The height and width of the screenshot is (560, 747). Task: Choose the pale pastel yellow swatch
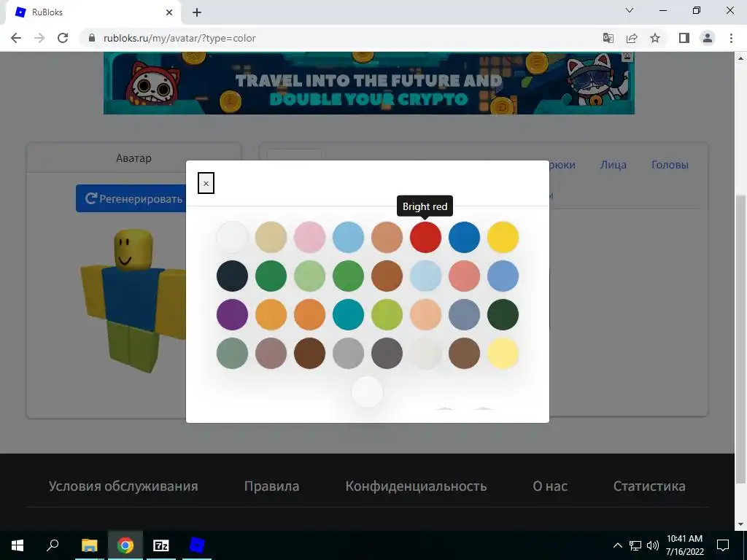[x=503, y=354]
